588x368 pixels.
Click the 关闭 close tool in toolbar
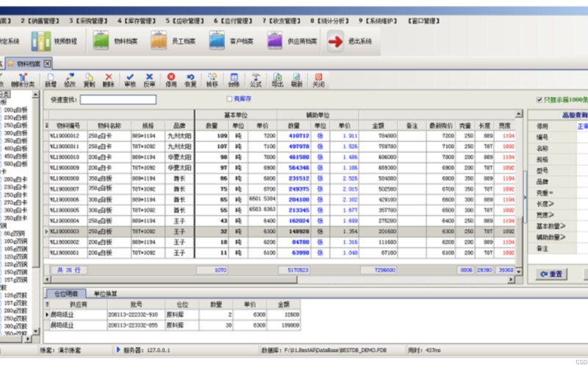(318, 81)
